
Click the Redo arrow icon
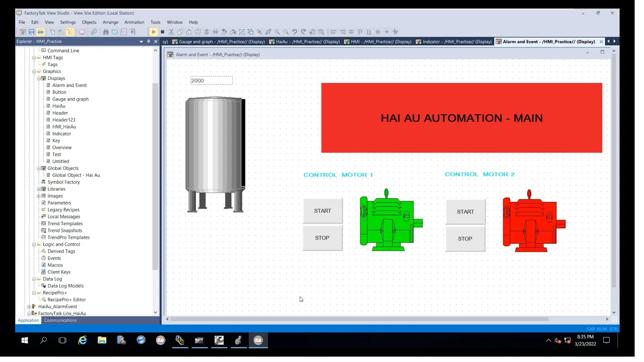(303, 32)
